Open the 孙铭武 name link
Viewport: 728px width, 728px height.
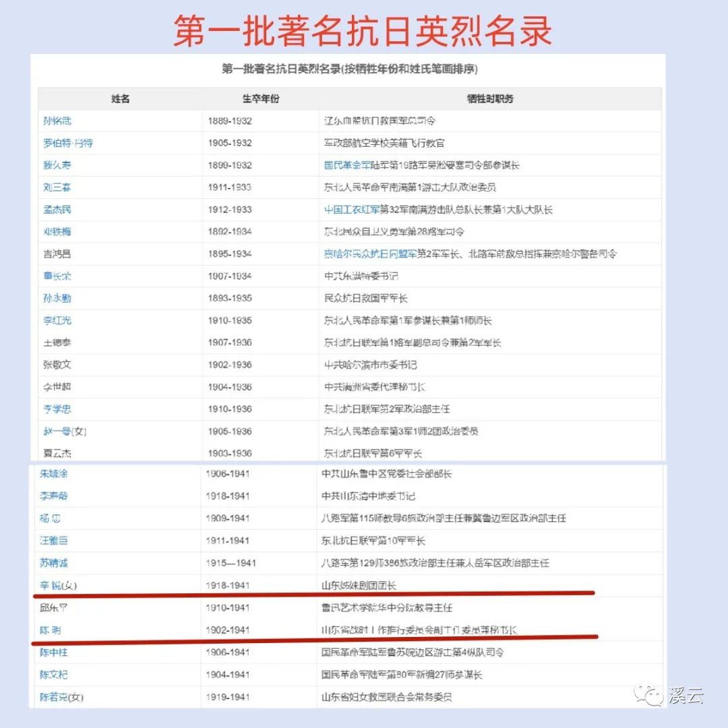[57, 121]
